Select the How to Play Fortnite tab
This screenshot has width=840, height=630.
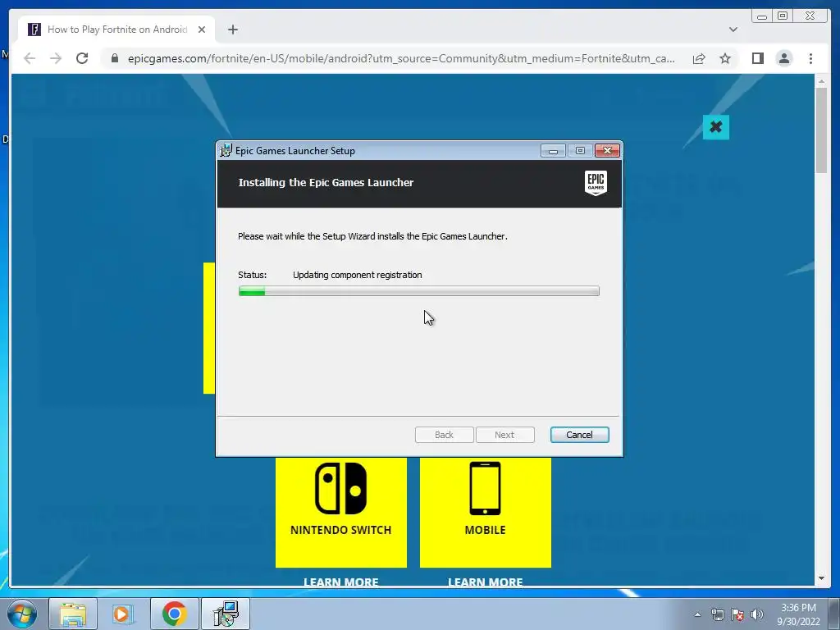point(116,30)
